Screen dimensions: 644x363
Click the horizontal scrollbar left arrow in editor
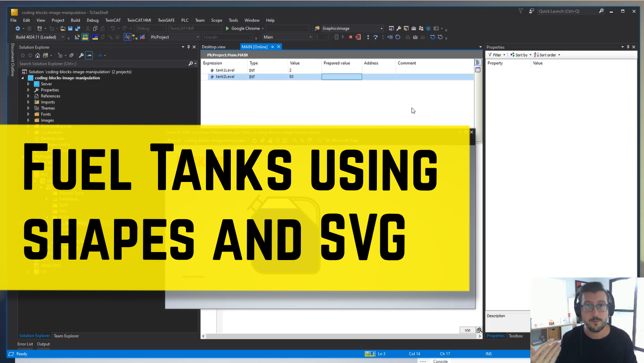pos(204,336)
